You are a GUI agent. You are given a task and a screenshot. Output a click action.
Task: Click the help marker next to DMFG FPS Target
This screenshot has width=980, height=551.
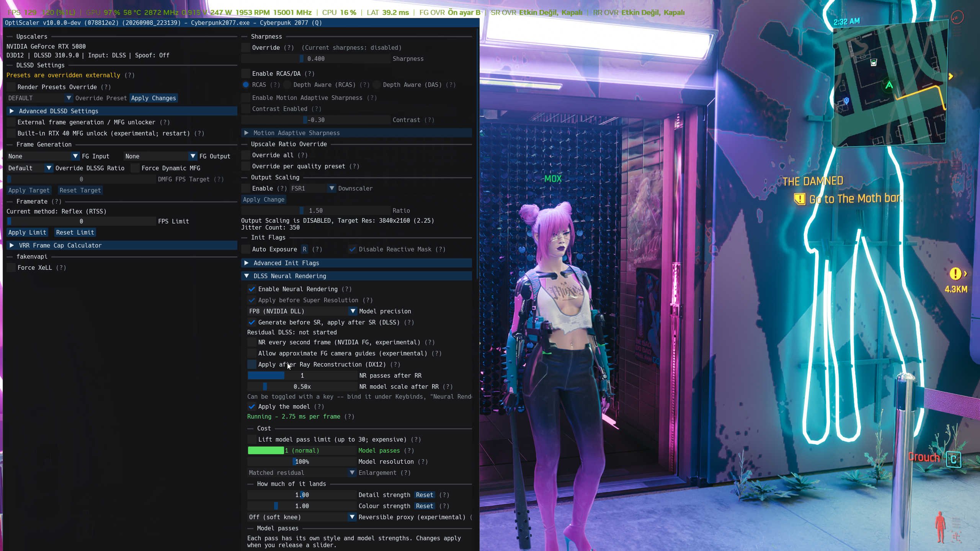[x=219, y=179]
